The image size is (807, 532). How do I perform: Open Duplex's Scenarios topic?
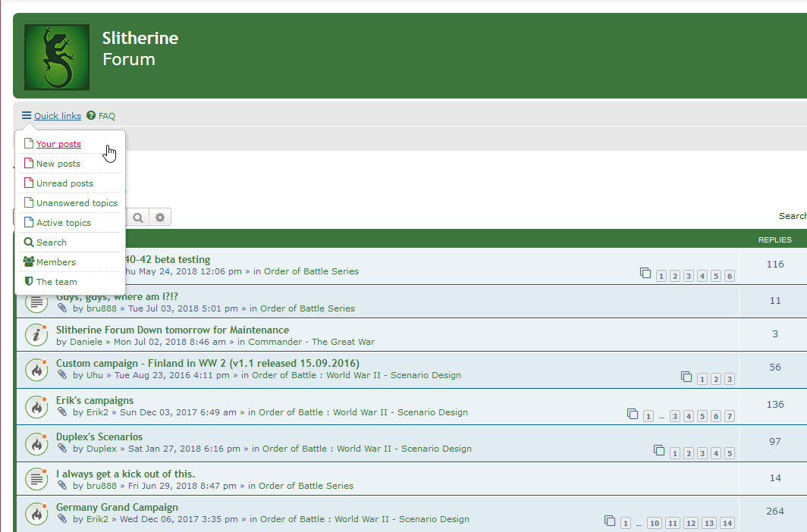[x=99, y=437]
